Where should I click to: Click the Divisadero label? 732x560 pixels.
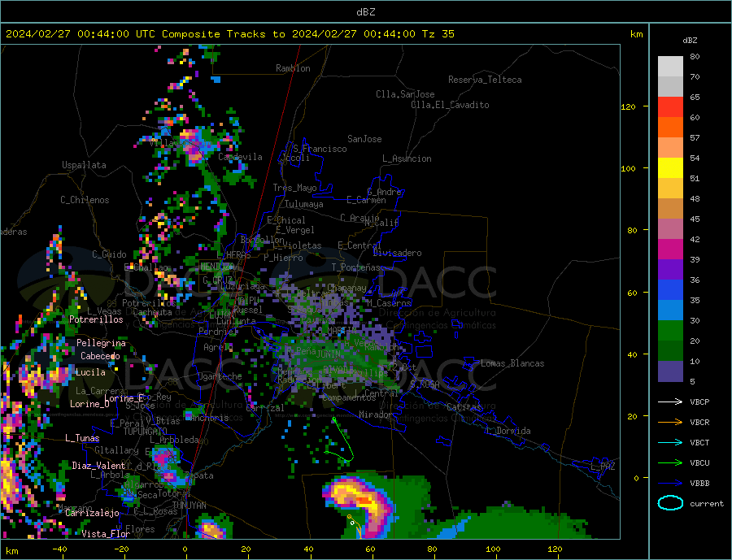tap(397, 253)
